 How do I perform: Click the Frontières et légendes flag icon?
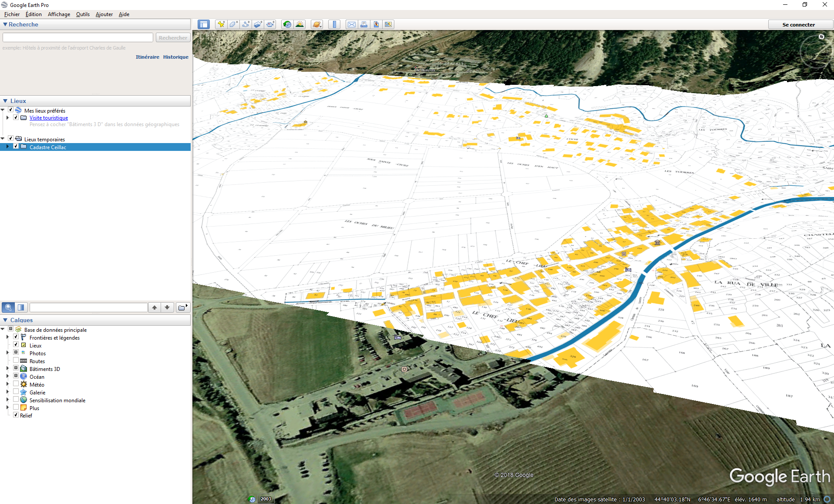(x=24, y=337)
